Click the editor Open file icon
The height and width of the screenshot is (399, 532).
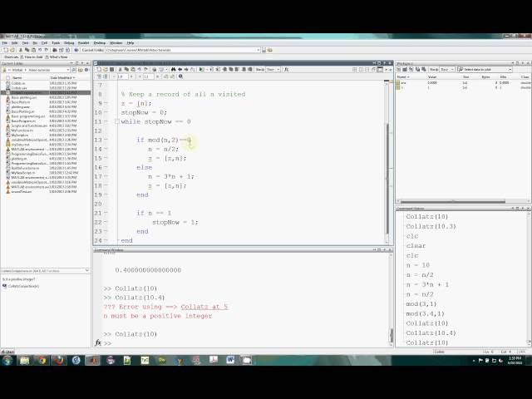[x=106, y=69]
